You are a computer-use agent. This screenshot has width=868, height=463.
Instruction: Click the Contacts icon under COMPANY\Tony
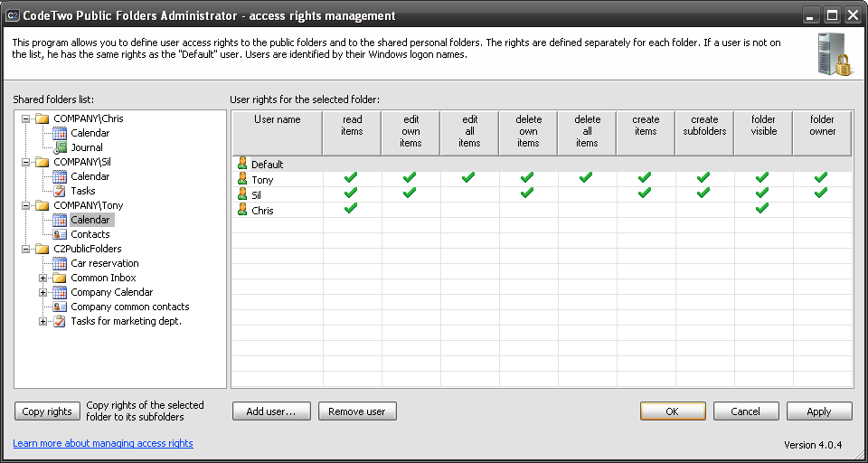click(x=60, y=234)
